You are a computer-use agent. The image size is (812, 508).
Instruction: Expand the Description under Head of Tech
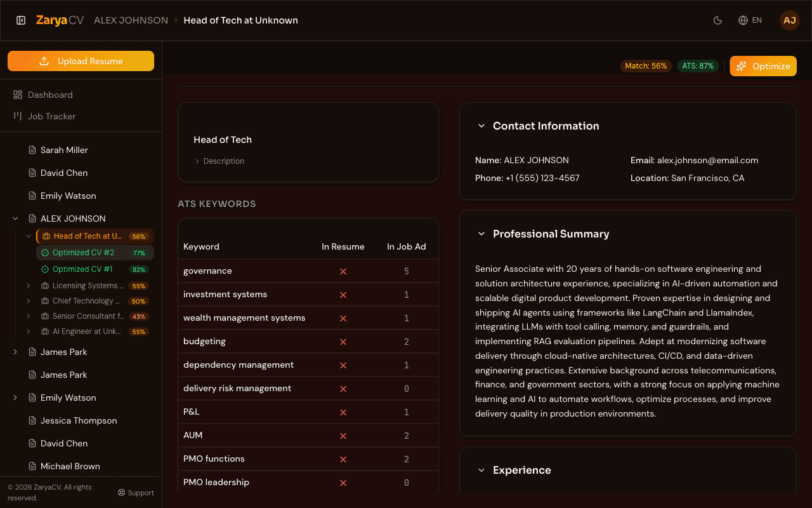[x=197, y=161]
